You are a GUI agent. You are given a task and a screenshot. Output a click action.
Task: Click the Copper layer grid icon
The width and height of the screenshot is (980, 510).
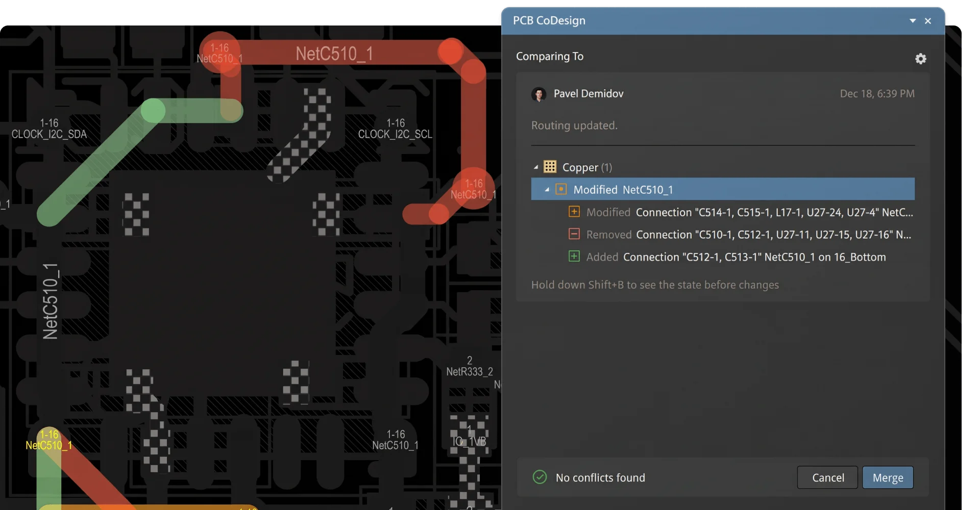550,167
